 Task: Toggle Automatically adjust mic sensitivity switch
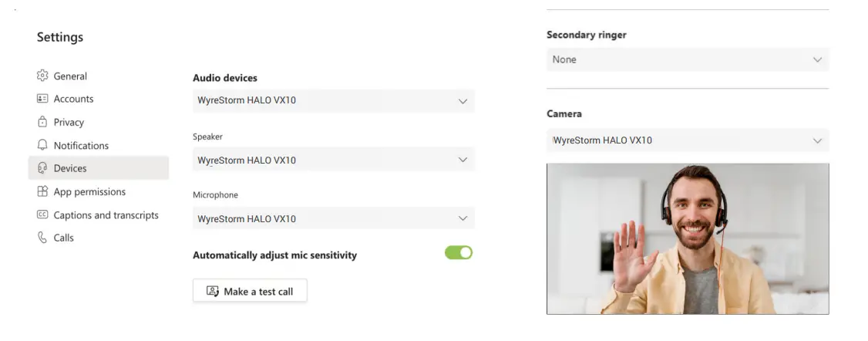[458, 253]
